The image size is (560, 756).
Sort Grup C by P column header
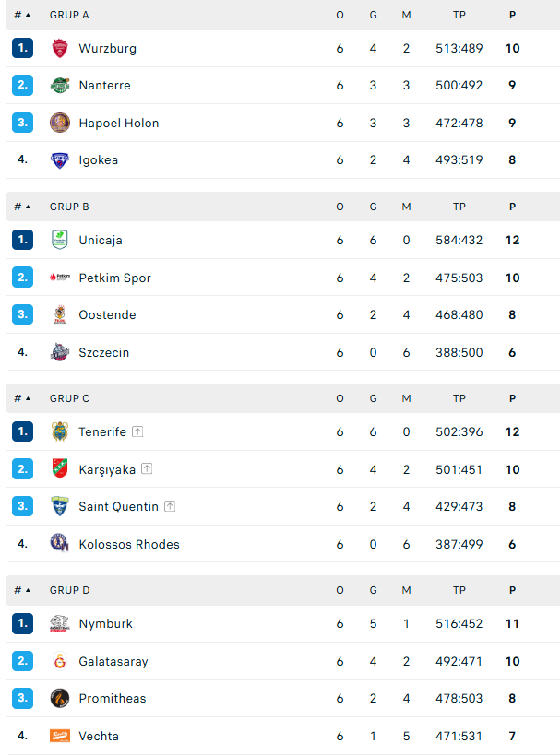[x=512, y=398]
